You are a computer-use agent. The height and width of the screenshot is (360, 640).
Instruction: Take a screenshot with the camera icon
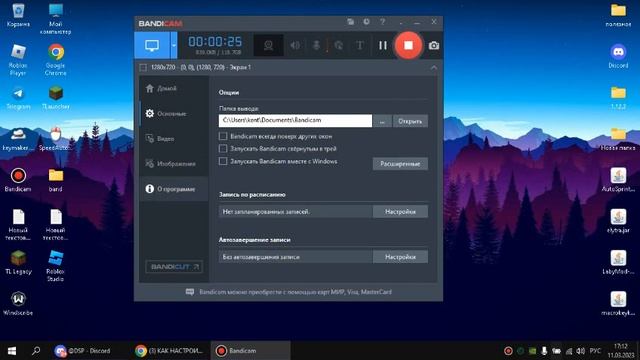434,45
